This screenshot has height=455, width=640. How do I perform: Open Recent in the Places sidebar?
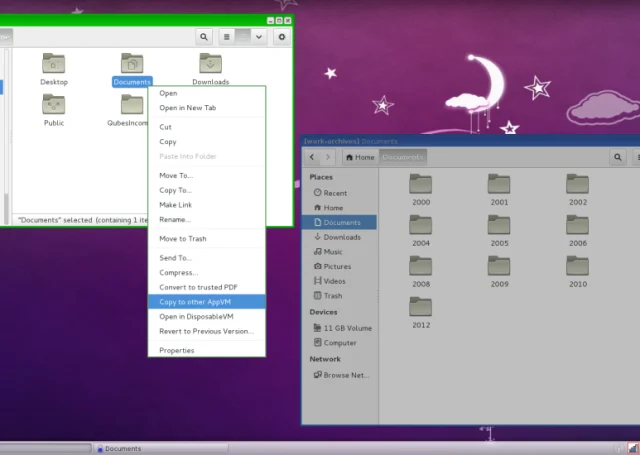click(335, 193)
